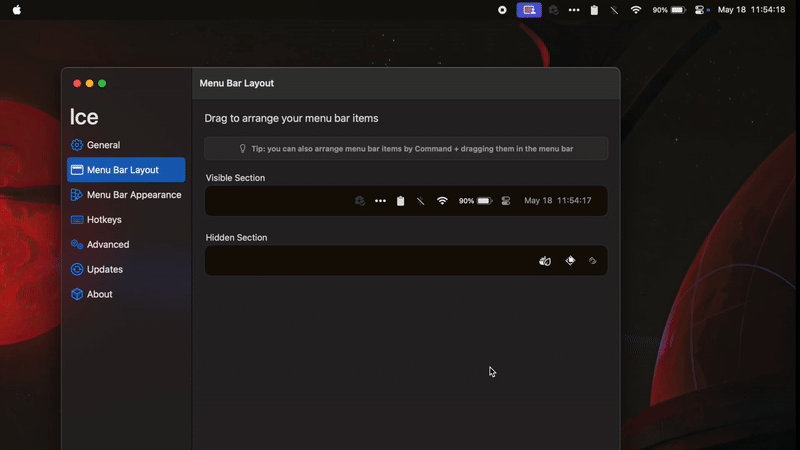Open Control Center from the menu bar
Screen dimensions: 800x450
click(x=699, y=10)
